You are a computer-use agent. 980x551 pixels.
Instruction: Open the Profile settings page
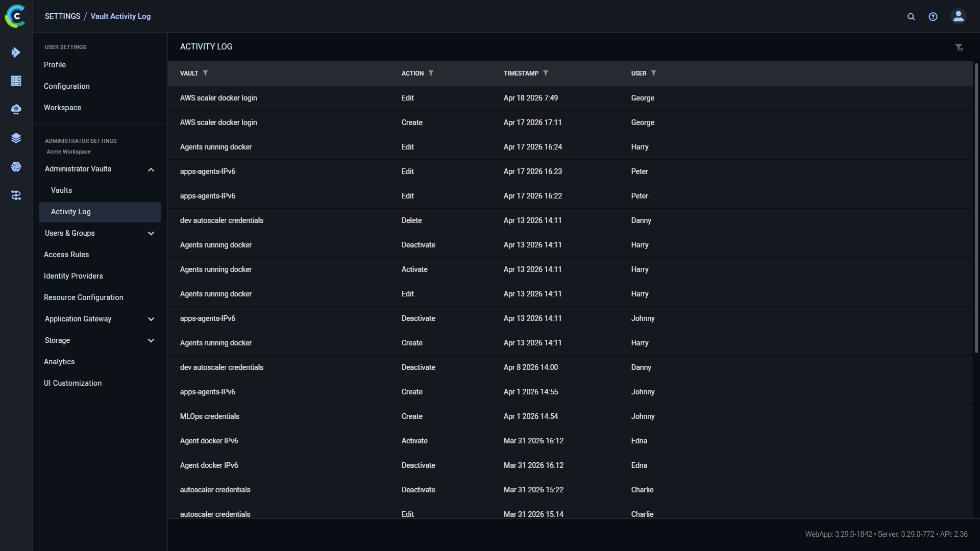tap(55, 65)
